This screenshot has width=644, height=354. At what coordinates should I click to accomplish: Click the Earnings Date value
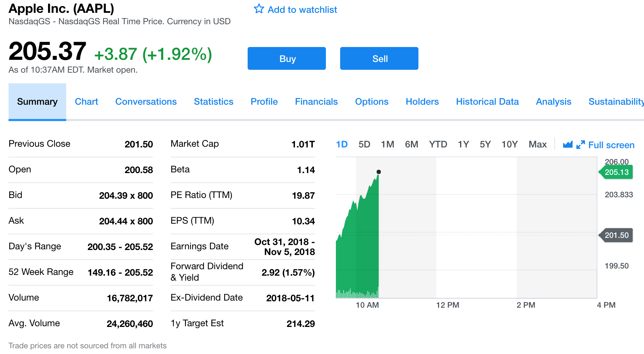[285, 247]
